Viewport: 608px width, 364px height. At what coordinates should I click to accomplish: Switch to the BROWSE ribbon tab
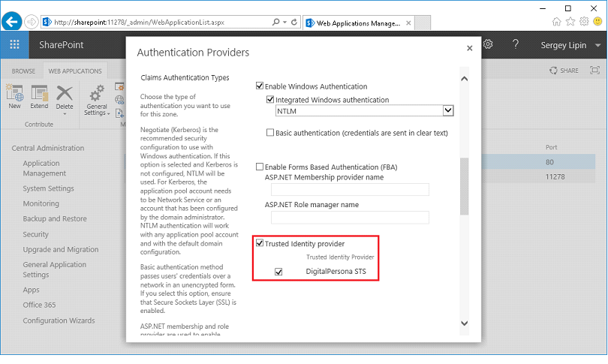pyautogui.click(x=23, y=71)
